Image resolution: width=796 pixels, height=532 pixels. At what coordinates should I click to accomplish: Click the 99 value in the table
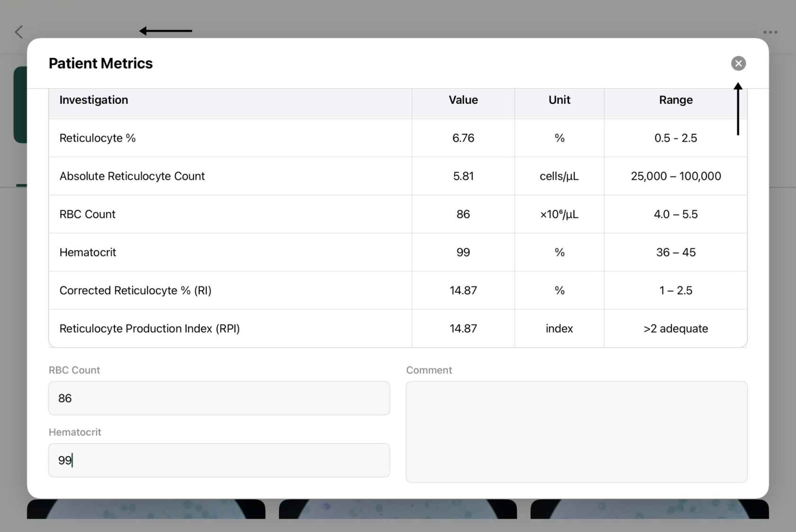coord(463,252)
